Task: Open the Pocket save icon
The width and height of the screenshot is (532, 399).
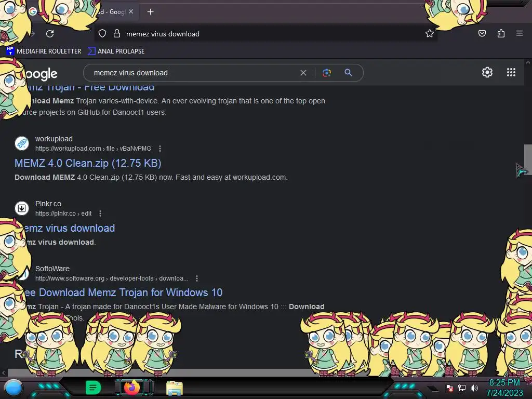Action: point(482,33)
